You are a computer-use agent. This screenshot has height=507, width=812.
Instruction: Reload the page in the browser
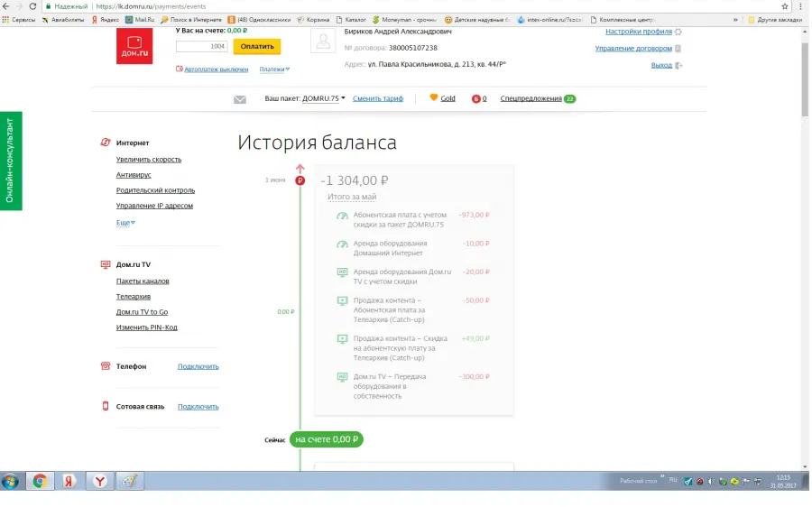click(x=32, y=6)
